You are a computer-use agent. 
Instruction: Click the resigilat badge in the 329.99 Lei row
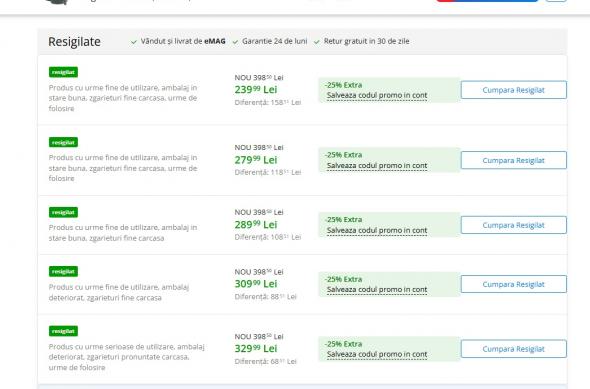tap(63, 331)
